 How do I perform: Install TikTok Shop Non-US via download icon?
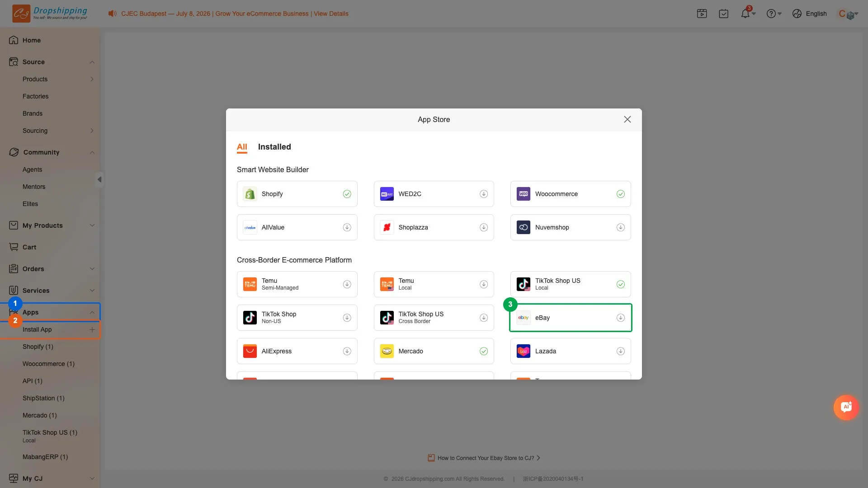[x=347, y=318]
